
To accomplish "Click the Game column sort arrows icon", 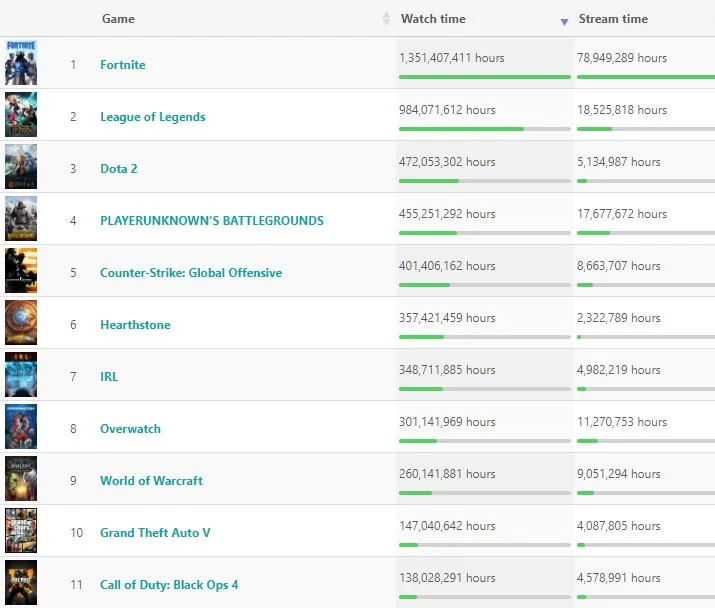I will click(386, 19).
